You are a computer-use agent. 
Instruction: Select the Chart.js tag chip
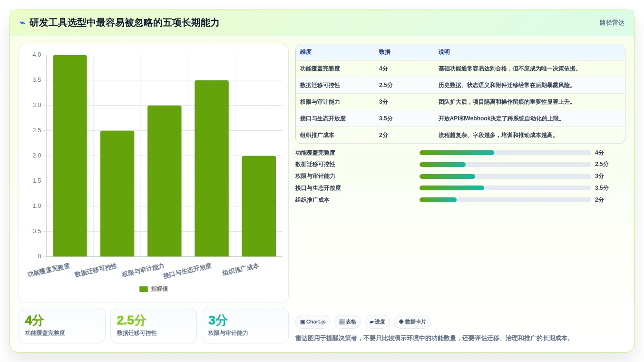point(313,322)
